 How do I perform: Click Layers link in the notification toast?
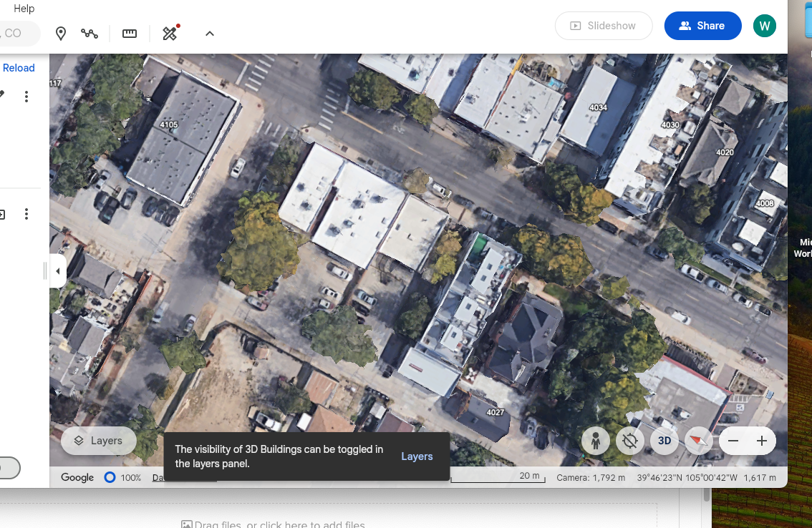tap(417, 456)
